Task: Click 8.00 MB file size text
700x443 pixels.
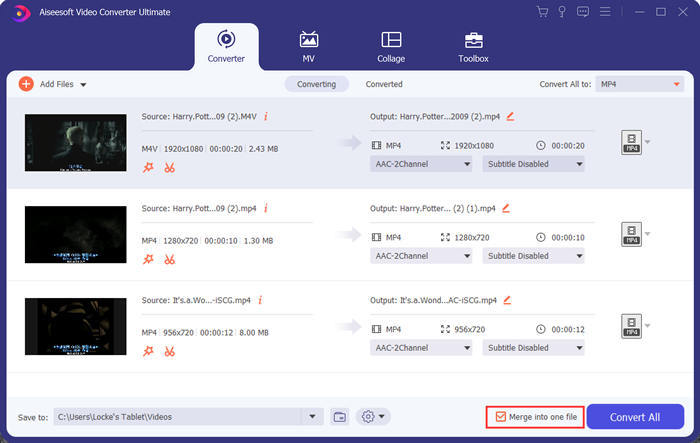Action: 254,333
